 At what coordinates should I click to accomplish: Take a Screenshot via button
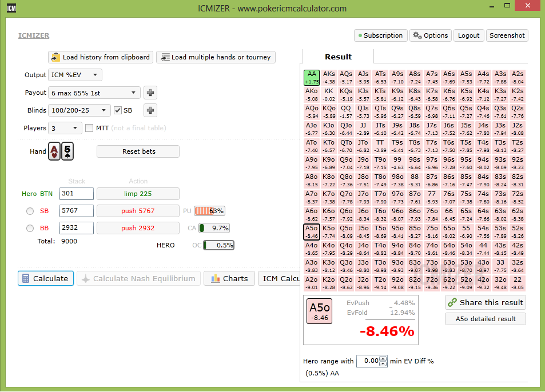coord(507,35)
